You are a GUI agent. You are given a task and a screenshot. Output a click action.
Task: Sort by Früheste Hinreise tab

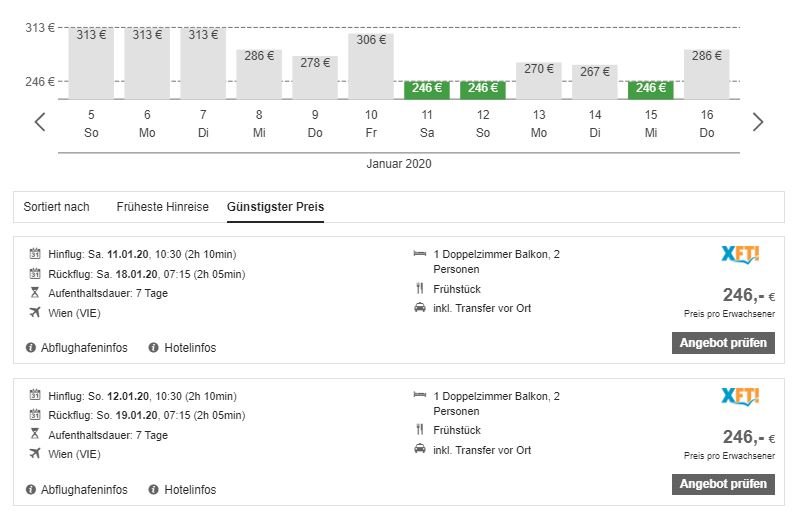point(163,207)
